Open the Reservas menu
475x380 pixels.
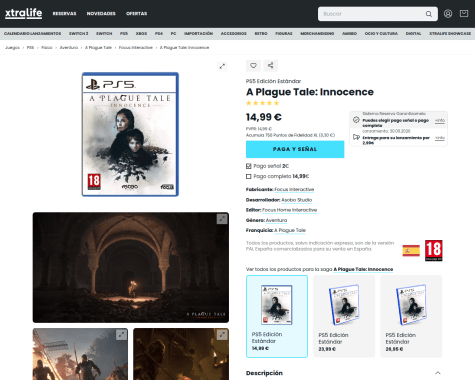point(64,14)
